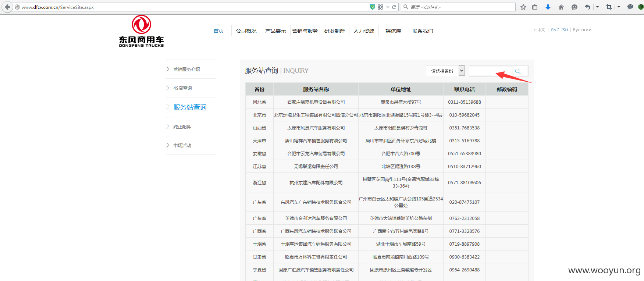Open downloads with the blue arrow icon
Viewport: 644px width, 281px height.
pos(548,7)
